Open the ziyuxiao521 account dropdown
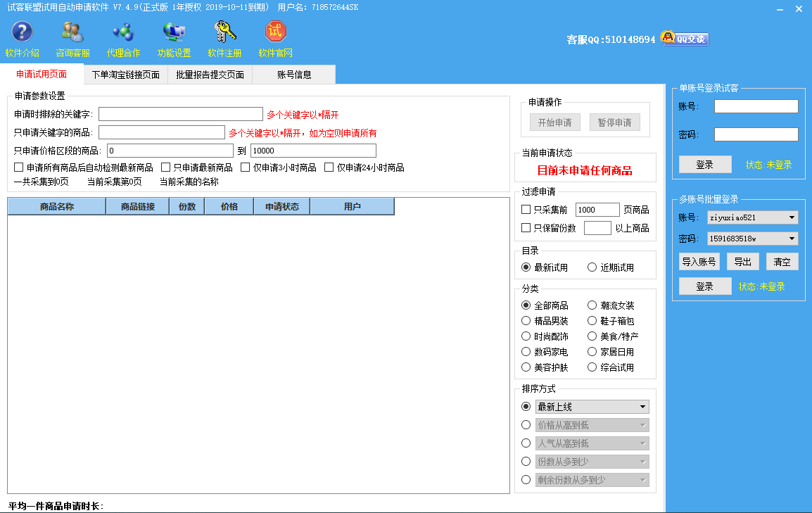 point(752,217)
